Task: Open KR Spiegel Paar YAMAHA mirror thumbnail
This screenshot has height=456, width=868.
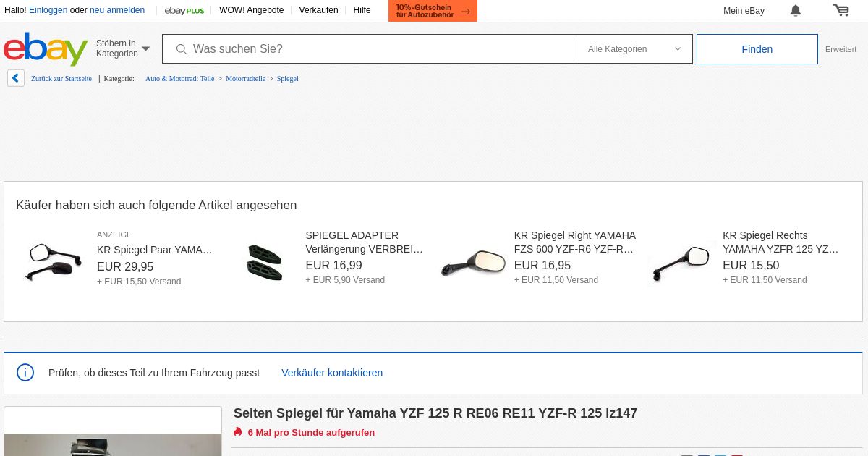Action: coord(54,262)
